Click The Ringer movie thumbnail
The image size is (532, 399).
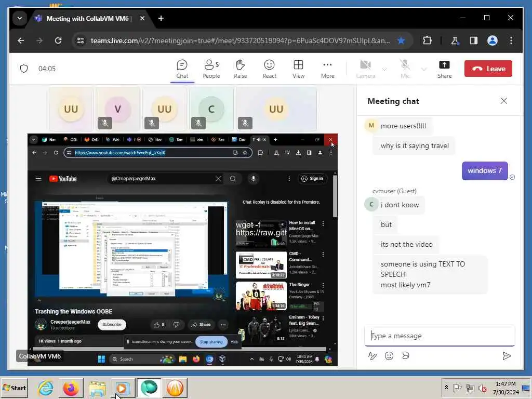click(x=261, y=296)
